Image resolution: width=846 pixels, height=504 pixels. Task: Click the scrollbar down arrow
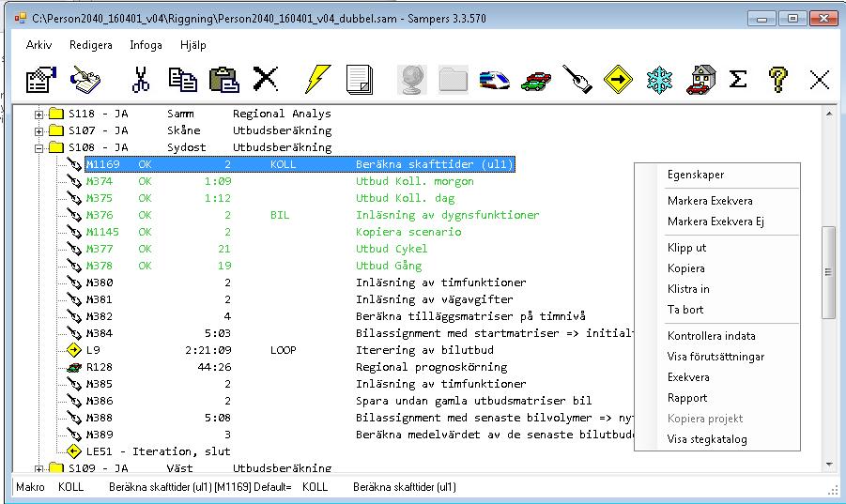coord(829,465)
